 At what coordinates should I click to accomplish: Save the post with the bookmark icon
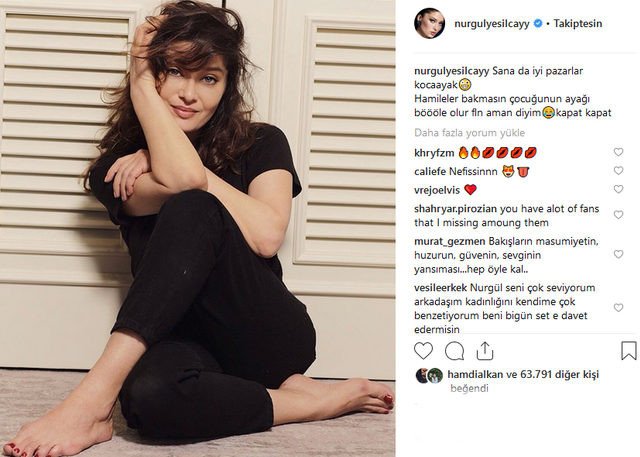point(629,351)
